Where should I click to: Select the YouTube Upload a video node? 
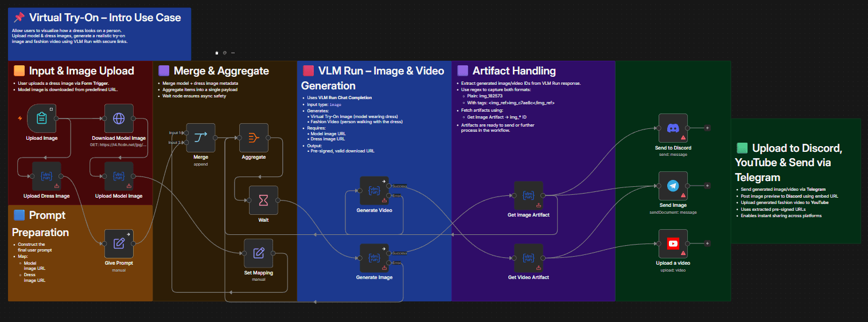click(x=673, y=244)
